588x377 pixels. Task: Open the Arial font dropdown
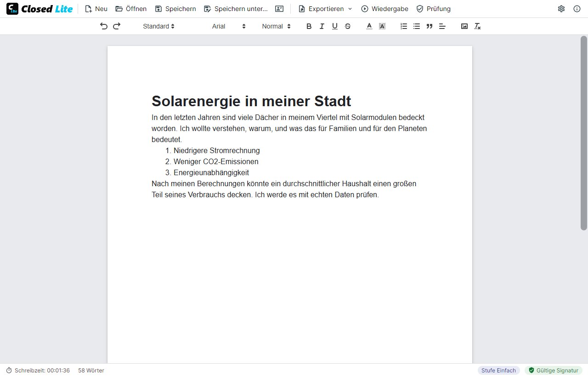pyautogui.click(x=229, y=26)
